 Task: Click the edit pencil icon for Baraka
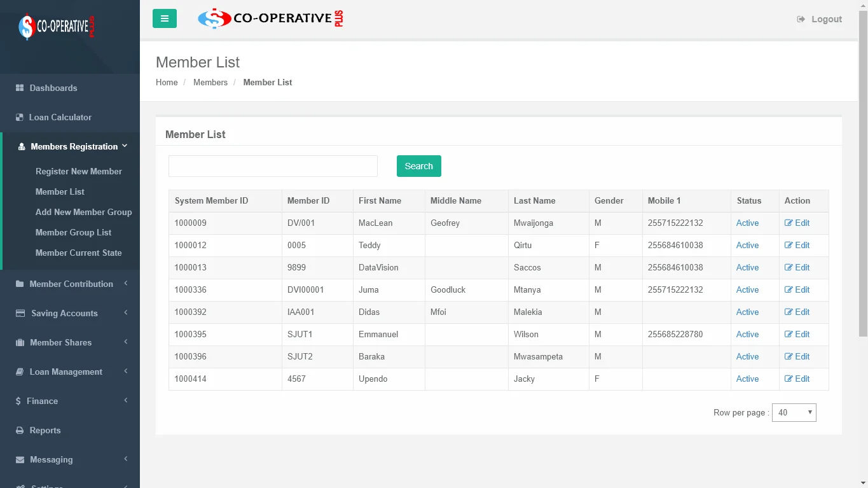[789, 356]
